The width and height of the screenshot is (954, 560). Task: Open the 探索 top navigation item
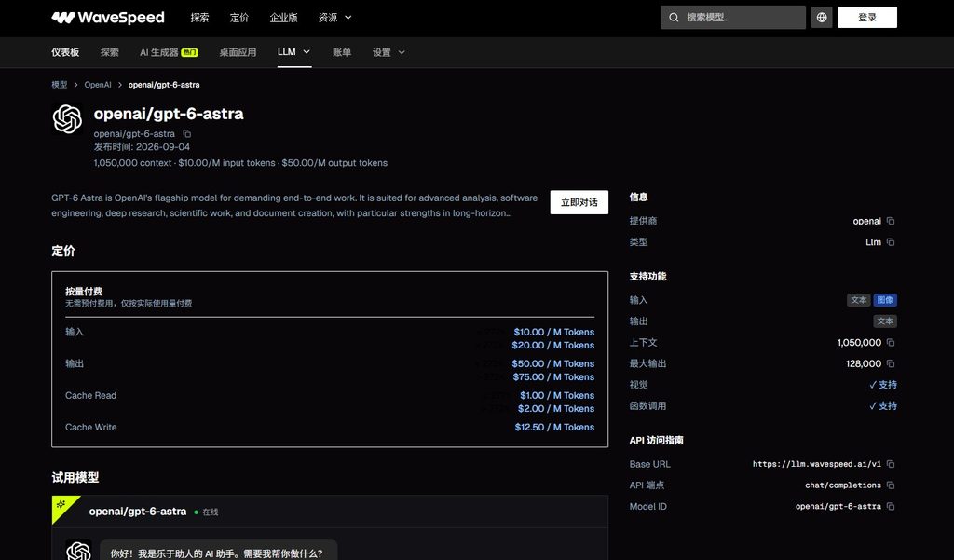pos(199,18)
